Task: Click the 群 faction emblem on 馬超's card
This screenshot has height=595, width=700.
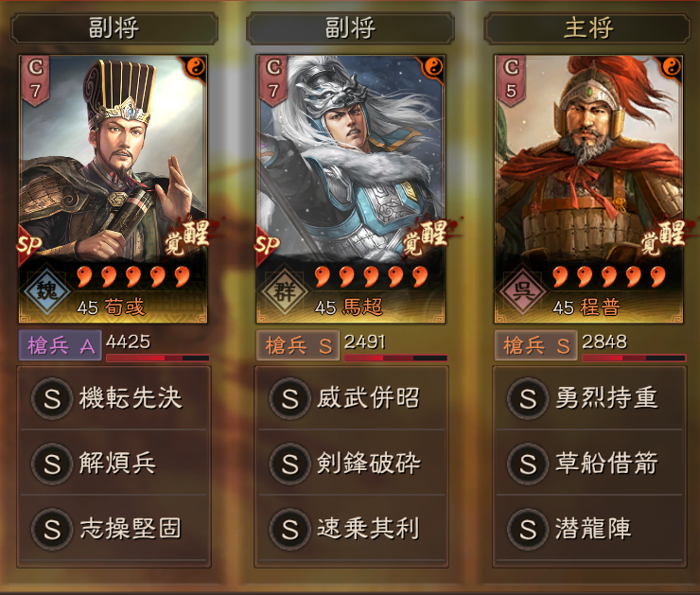Action: coord(285,291)
